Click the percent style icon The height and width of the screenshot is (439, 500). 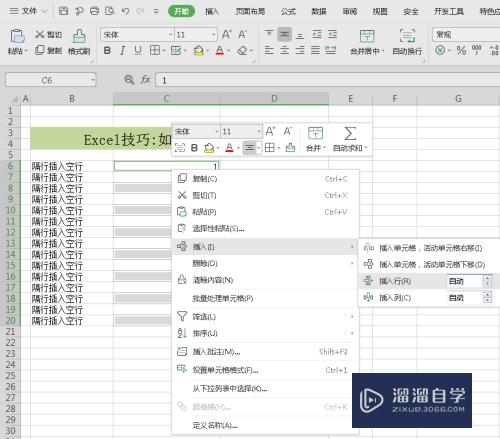click(x=461, y=51)
